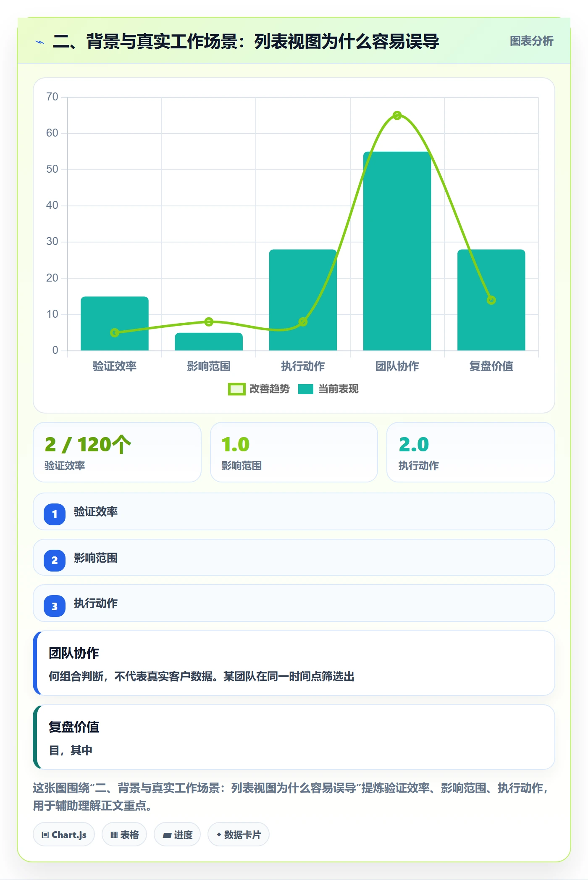Click the 验证效率 bar in chart
This screenshot has width=588, height=880.
(x=115, y=324)
